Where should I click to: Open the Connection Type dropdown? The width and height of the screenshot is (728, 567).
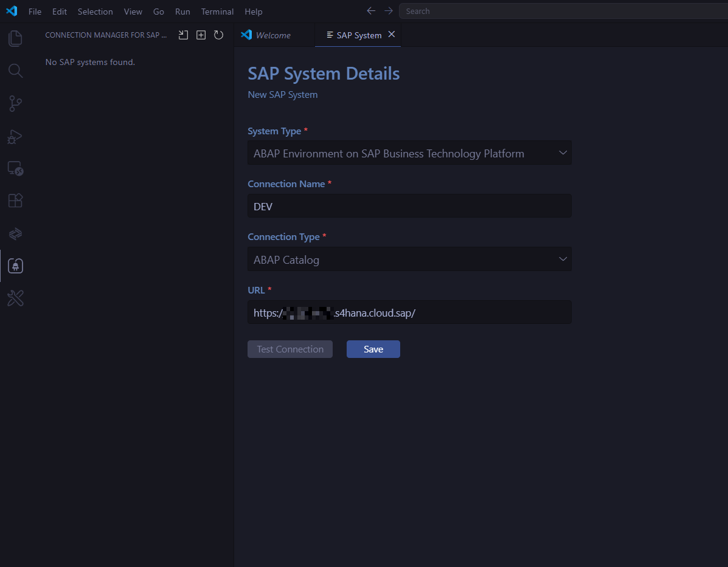[409, 259]
